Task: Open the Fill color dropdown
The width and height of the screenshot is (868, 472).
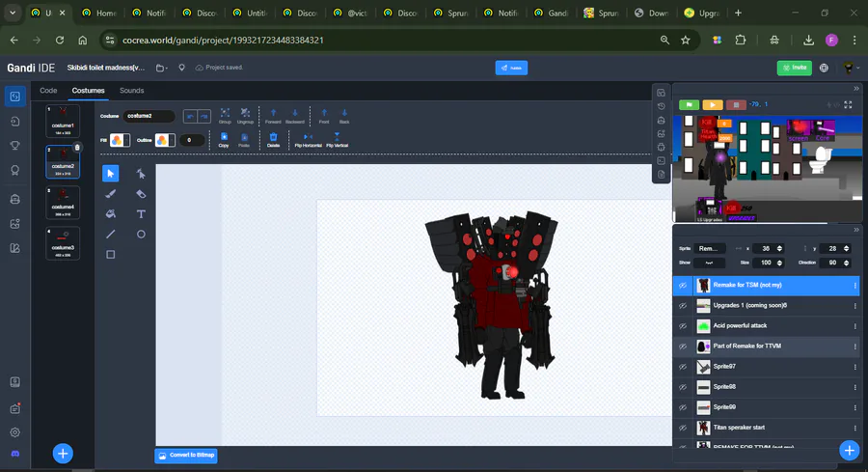Action: point(120,140)
